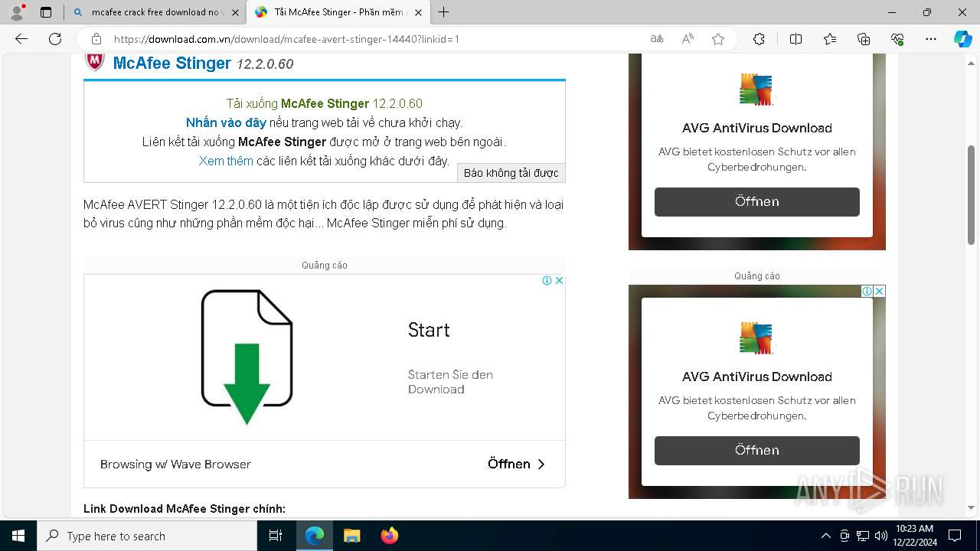Open AdChoices info icon on lower AVG ad
This screenshot has width=980, height=551.
[867, 291]
